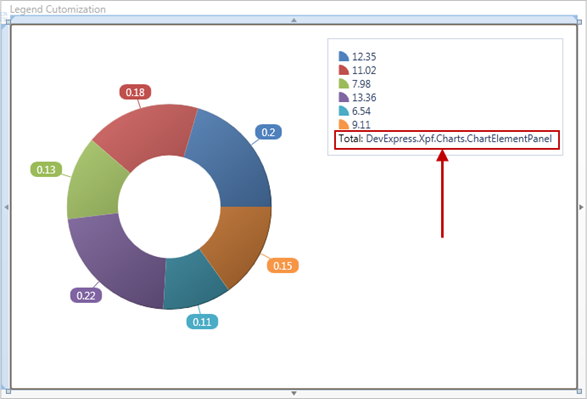Select legend entry text 13.36
587x399 pixels.
click(364, 97)
